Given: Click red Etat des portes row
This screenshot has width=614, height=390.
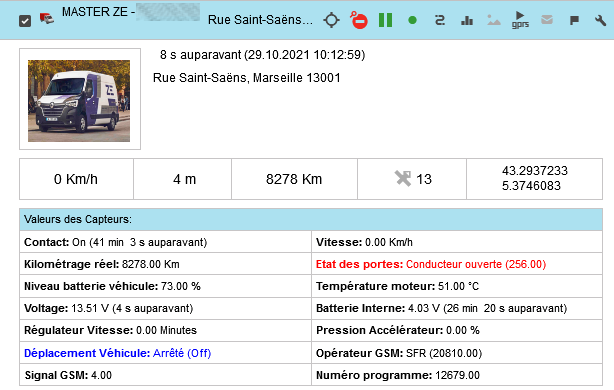Looking at the screenshot, I should [457, 264].
